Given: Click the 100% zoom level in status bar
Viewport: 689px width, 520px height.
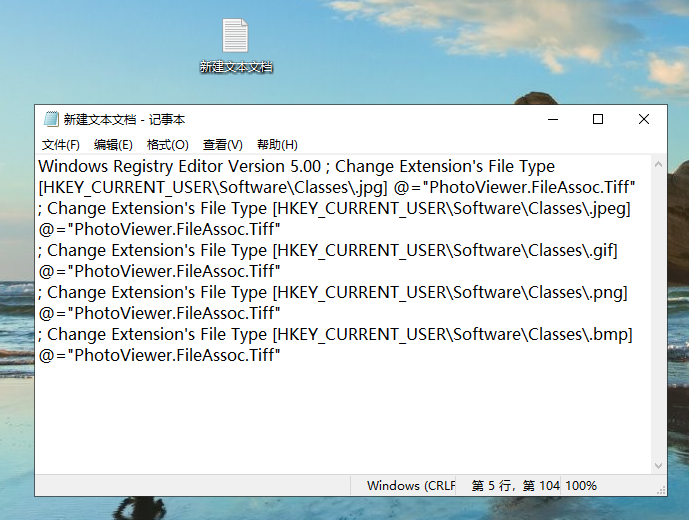Looking at the screenshot, I should tap(581, 486).
